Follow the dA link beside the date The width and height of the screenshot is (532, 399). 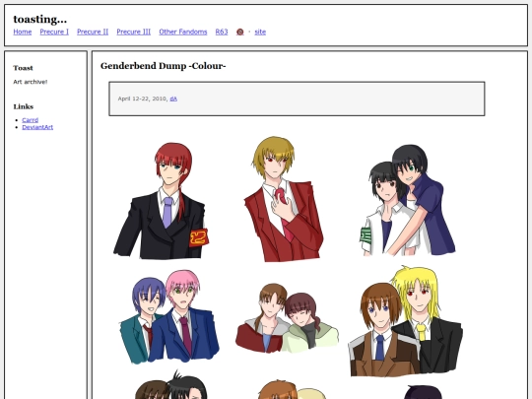[x=173, y=99]
